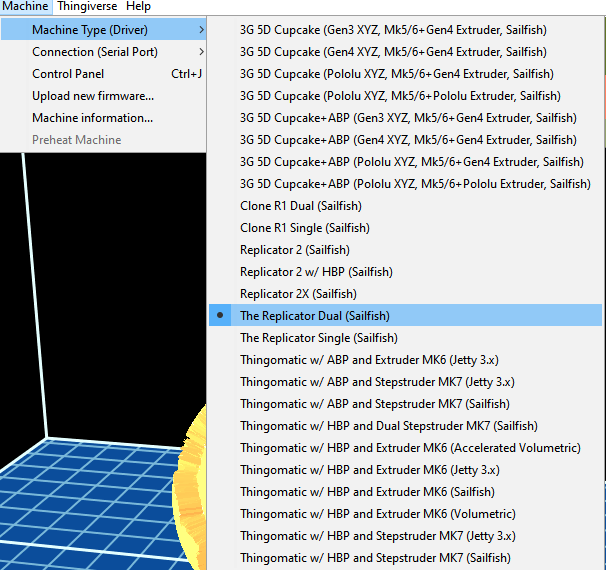Choose Clone R1 Dual (Sailfish)
Image resolution: width=606 pixels, height=570 pixels.
tap(405, 206)
